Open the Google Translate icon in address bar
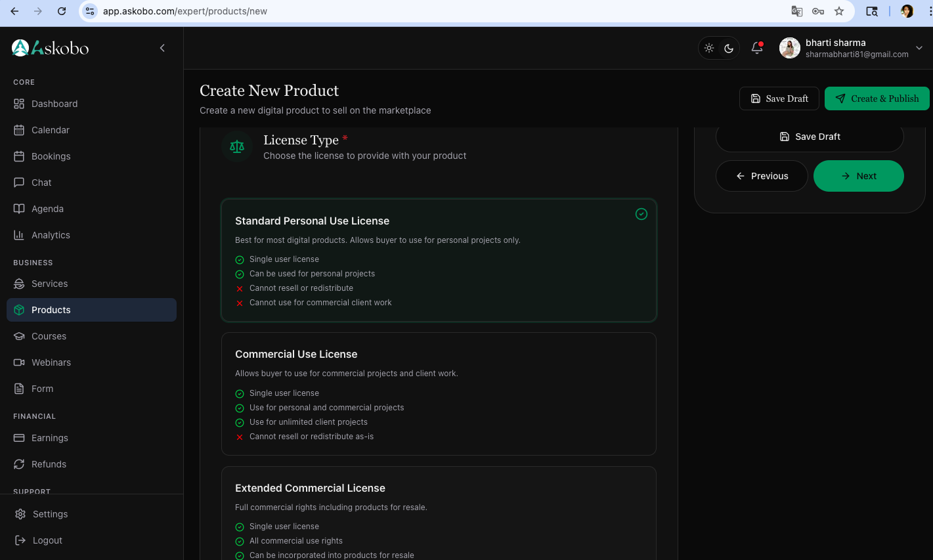933x560 pixels. [x=796, y=11]
